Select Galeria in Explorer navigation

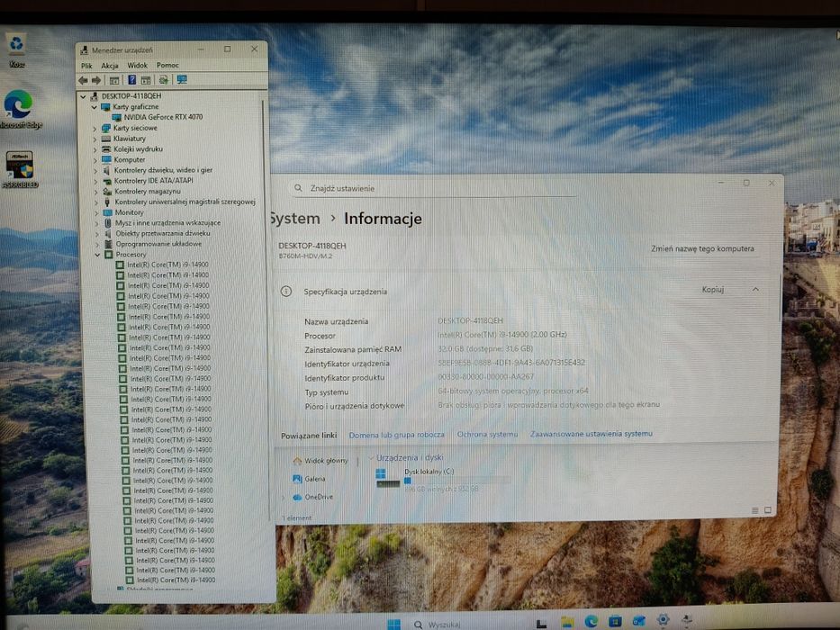(x=309, y=479)
